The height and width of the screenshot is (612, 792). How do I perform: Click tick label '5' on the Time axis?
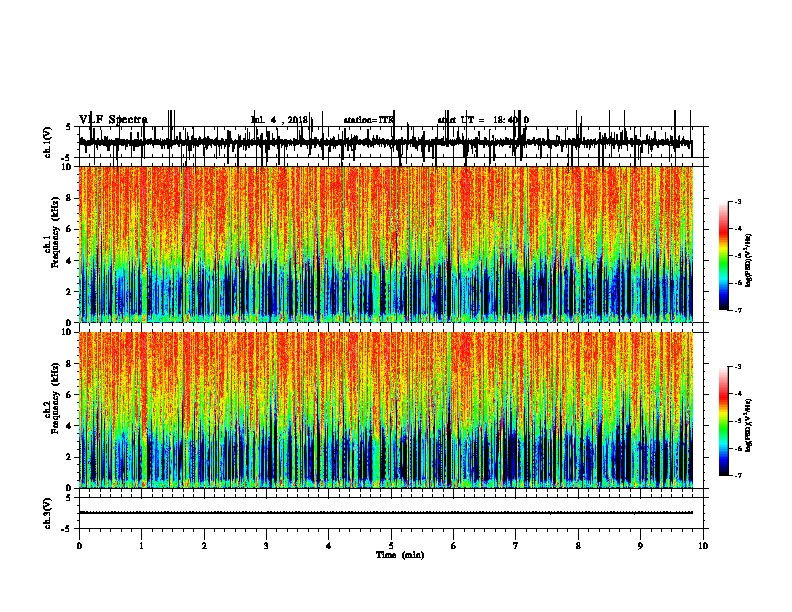click(391, 546)
